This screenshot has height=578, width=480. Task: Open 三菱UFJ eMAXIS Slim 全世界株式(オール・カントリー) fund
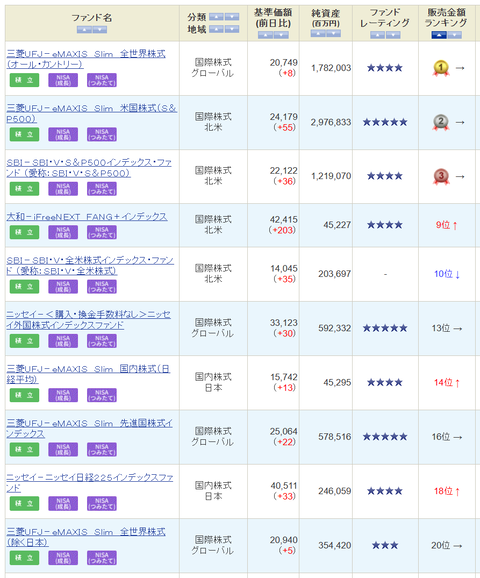[86, 59]
